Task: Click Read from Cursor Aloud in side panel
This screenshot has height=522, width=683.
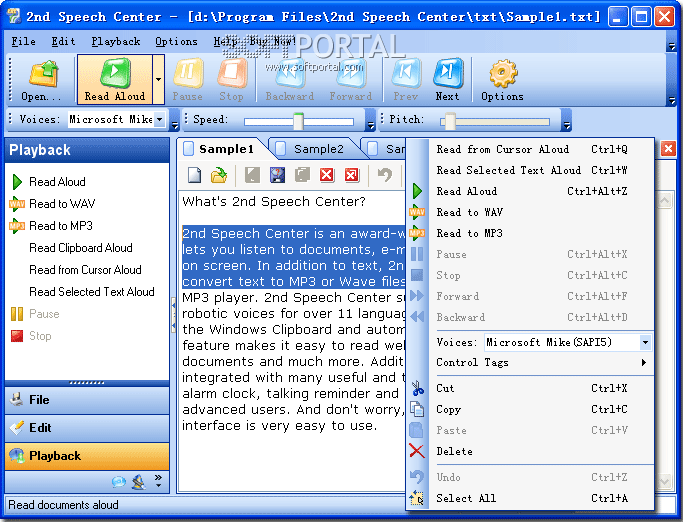Action: [85, 270]
